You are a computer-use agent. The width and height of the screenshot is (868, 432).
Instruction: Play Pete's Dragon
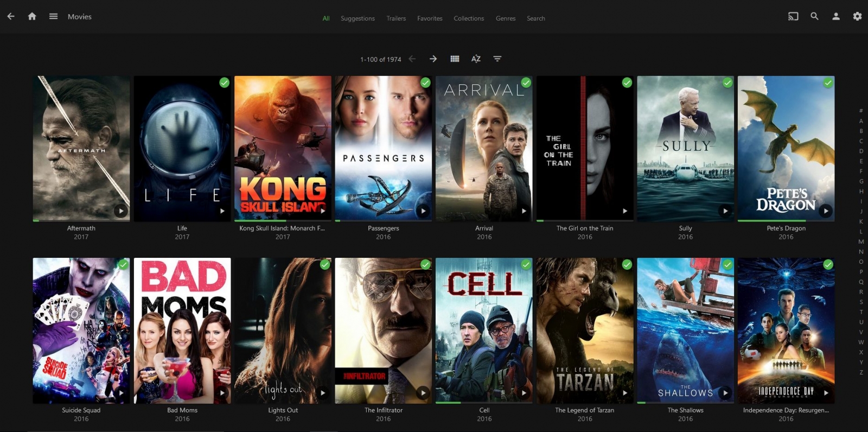(826, 211)
